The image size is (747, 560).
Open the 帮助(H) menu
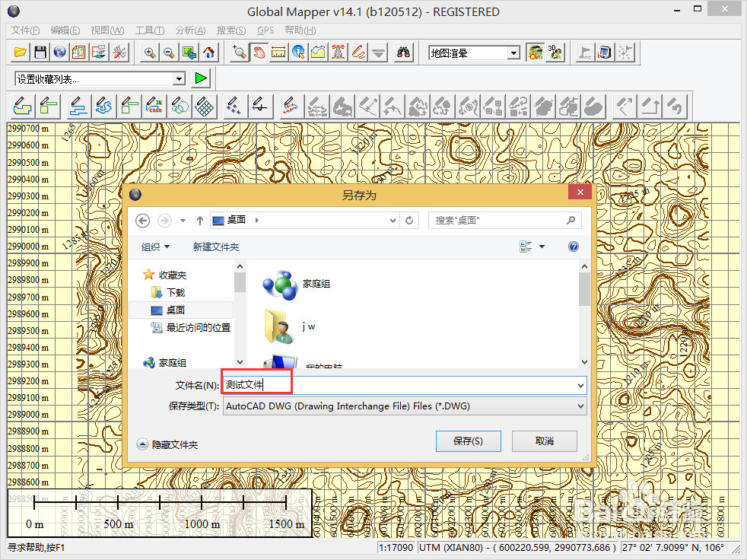tap(300, 30)
